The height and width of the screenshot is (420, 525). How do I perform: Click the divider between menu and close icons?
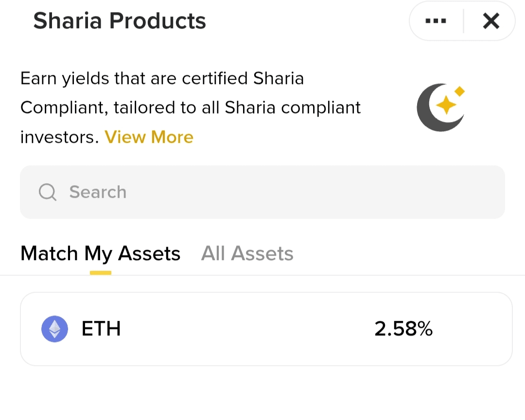[463, 21]
